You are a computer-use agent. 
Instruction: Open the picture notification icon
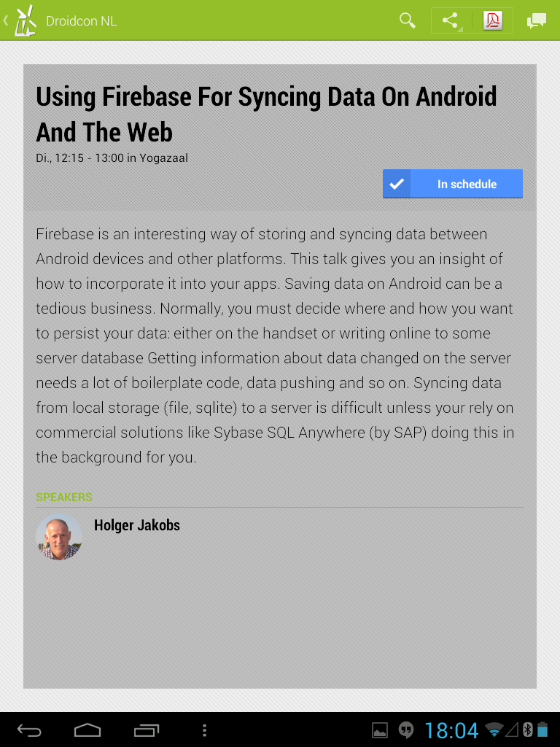379,729
